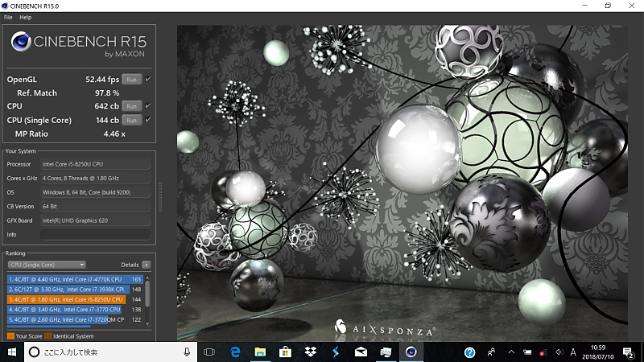Screen dimensions: 644x362
Task: Show hidden system tray icons
Action: pos(511,352)
